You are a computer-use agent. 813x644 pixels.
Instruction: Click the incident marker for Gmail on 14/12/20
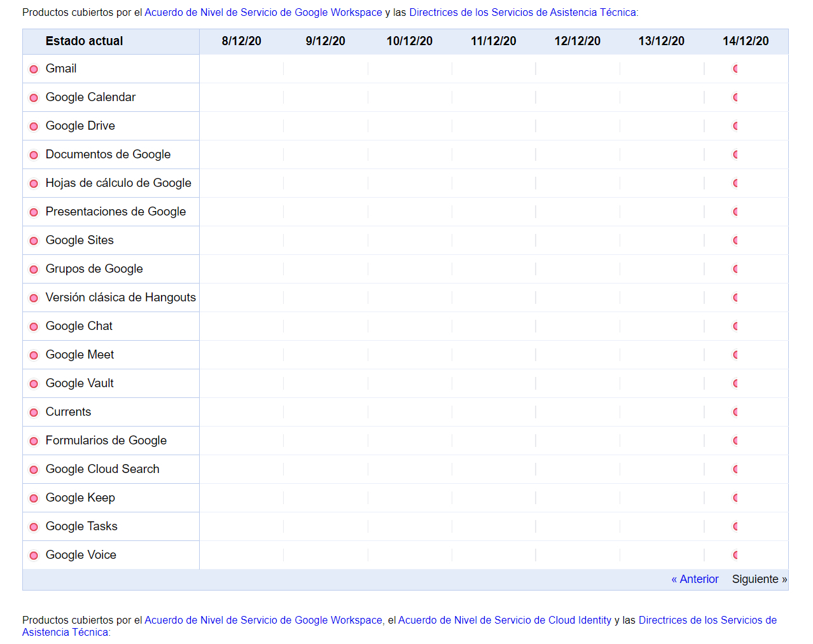735,69
